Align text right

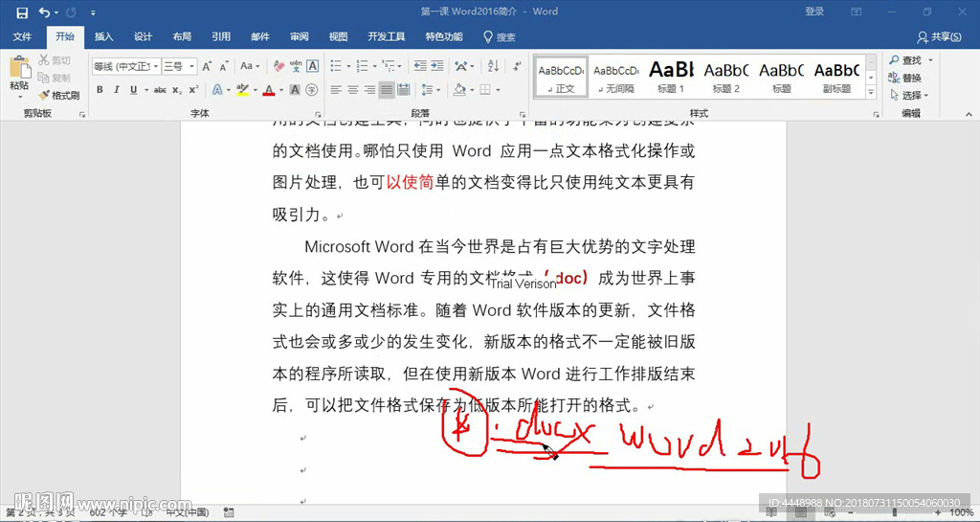coord(369,90)
